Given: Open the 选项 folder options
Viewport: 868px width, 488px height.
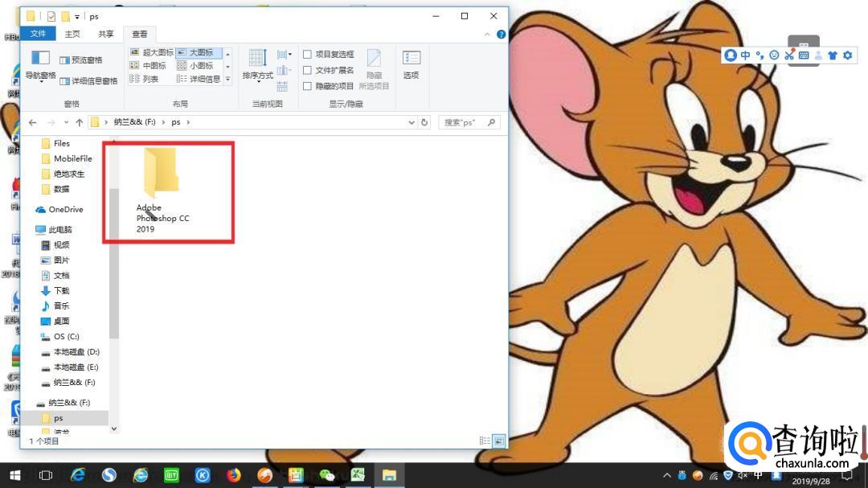Looking at the screenshot, I should (411, 65).
